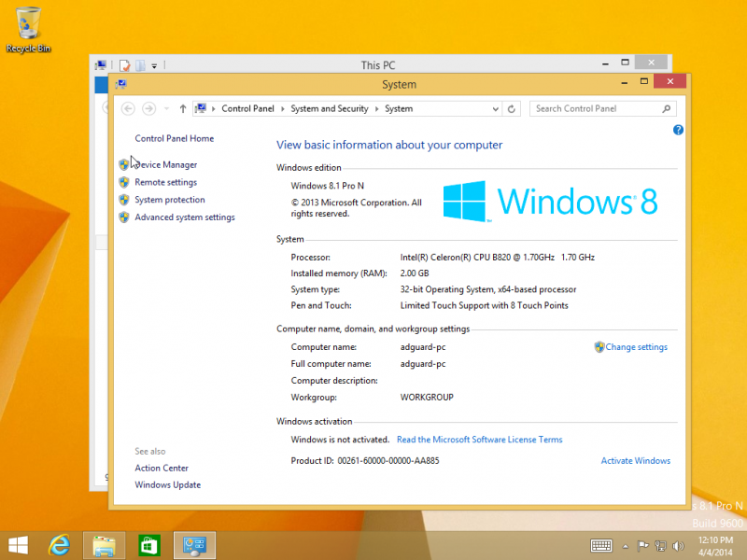Image resolution: width=747 pixels, height=560 pixels.
Task: Open Action Center under See also
Action: pyautogui.click(x=162, y=469)
